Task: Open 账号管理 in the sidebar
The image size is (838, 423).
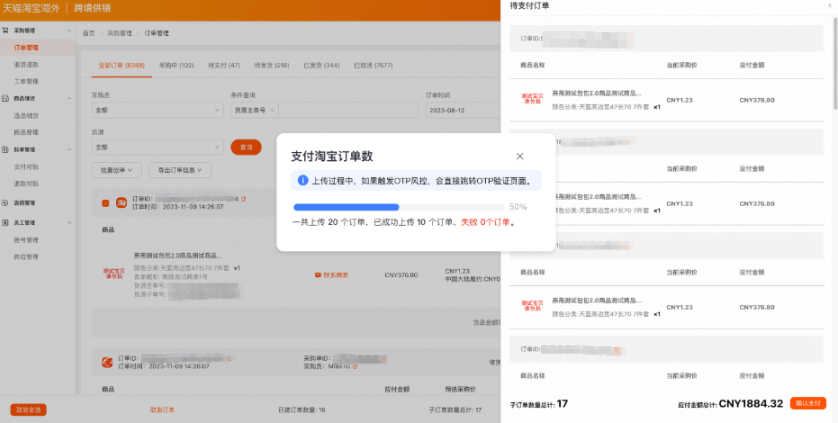Action: click(26, 240)
